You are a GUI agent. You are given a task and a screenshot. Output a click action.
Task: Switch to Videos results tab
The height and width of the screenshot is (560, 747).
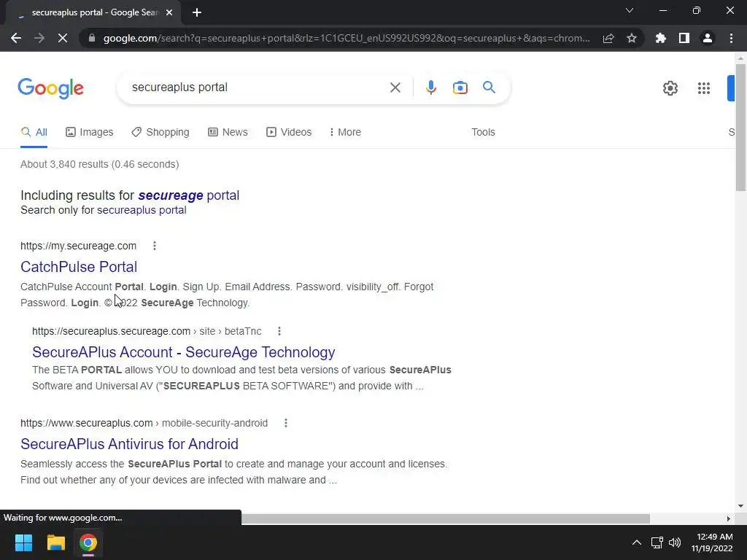289,133
